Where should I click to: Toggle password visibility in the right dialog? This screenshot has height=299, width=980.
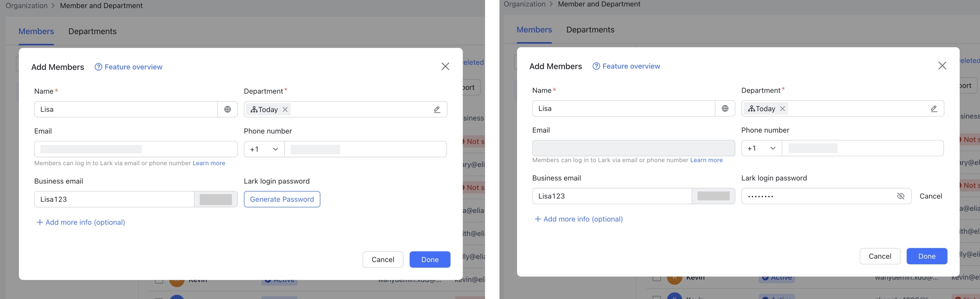(x=900, y=196)
